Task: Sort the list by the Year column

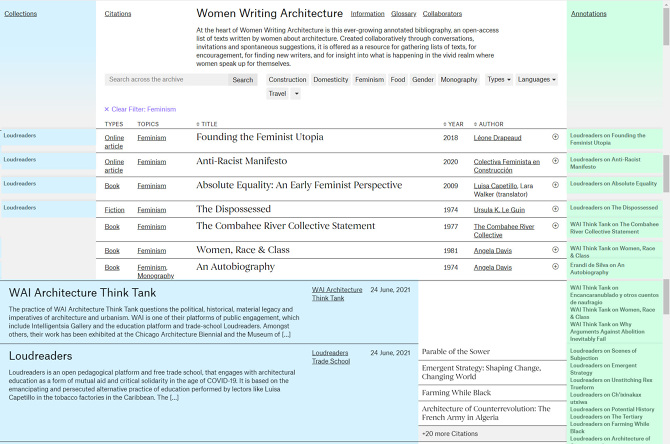Action: [x=455, y=124]
